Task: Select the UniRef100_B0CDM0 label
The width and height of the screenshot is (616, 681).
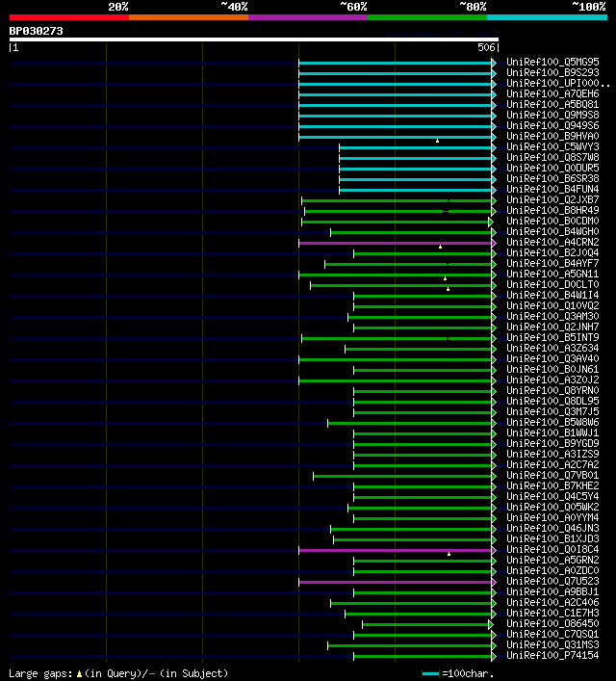Action: [x=552, y=222]
